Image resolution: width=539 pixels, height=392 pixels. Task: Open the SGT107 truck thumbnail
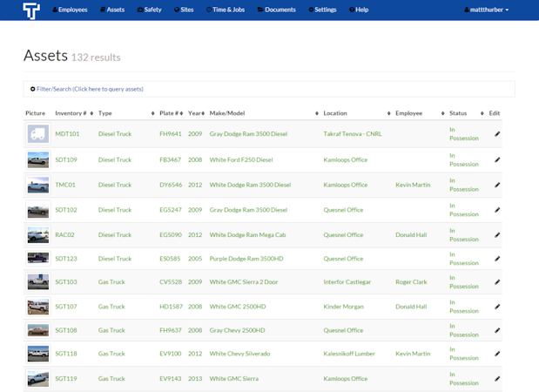pyautogui.click(x=38, y=307)
